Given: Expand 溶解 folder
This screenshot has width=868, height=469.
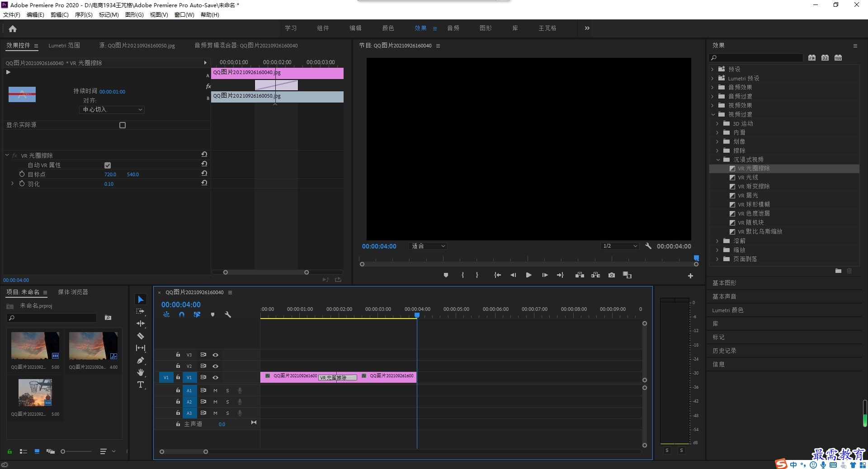Looking at the screenshot, I should (717, 241).
